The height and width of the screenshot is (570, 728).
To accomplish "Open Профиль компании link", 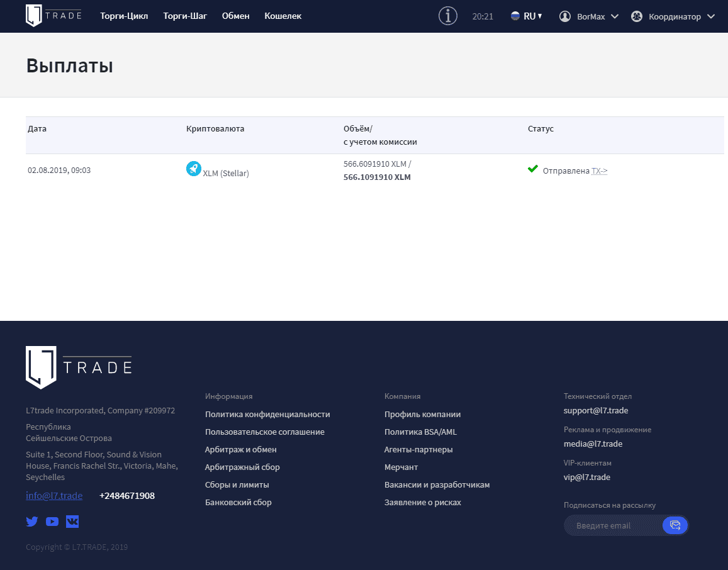I will pyautogui.click(x=422, y=414).
